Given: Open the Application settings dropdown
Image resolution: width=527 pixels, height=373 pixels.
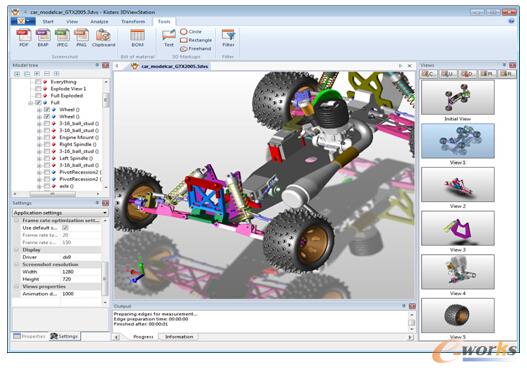Looking at the screenshot, I should (60, 213).
